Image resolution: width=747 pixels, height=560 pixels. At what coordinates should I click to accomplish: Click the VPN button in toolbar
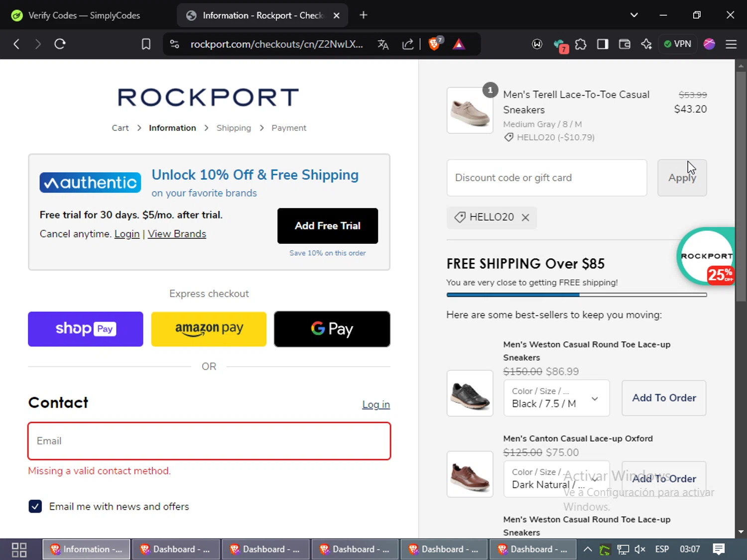pos(677,44)
